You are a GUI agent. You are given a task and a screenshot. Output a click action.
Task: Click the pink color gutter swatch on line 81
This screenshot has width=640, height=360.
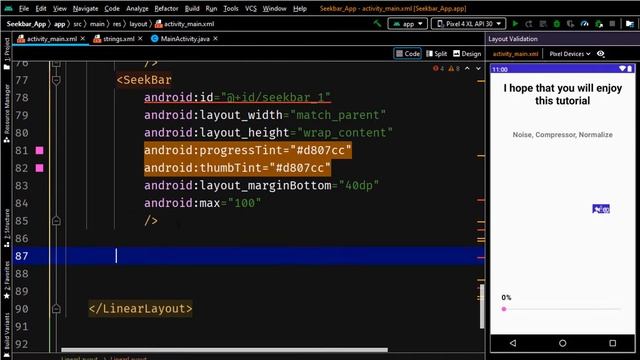(40, 151)
